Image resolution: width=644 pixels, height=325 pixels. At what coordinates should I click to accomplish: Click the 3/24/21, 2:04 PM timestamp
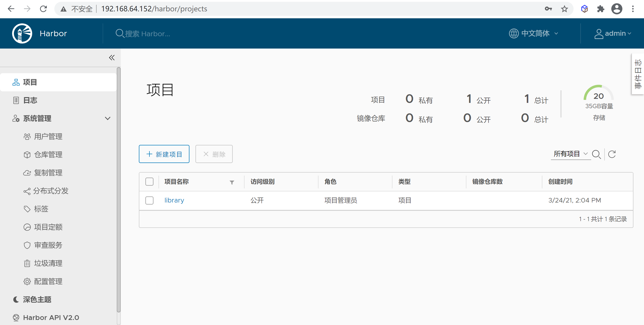575,200
